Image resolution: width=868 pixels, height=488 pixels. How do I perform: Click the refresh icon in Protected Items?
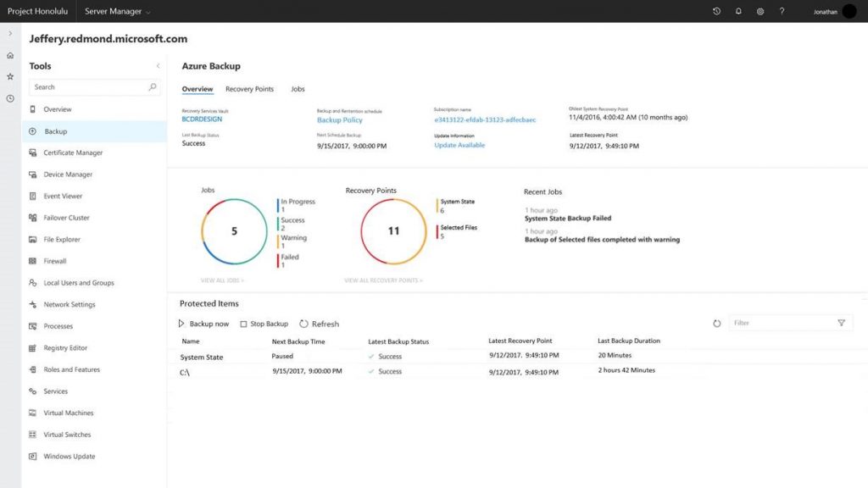[x=716, y=322]
